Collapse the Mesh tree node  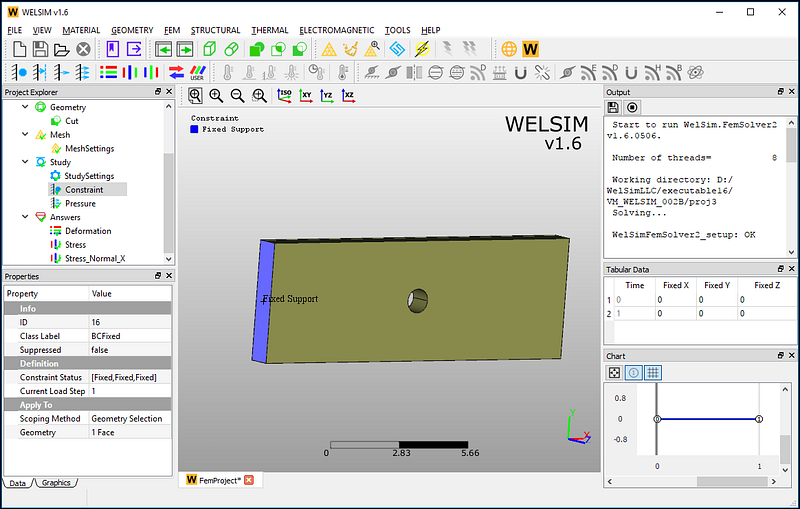pos(27,135)
